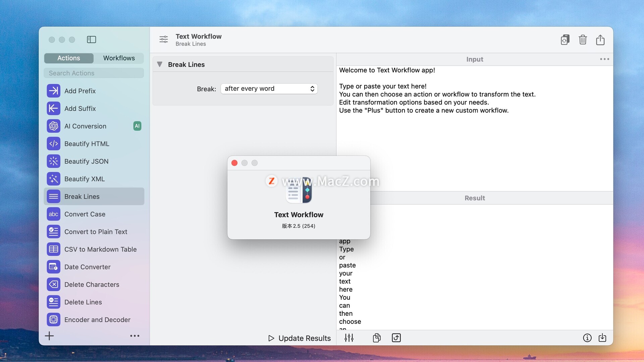Click in the Search Actions field
The image size is (644, 362).
click(x=94, y=73)
